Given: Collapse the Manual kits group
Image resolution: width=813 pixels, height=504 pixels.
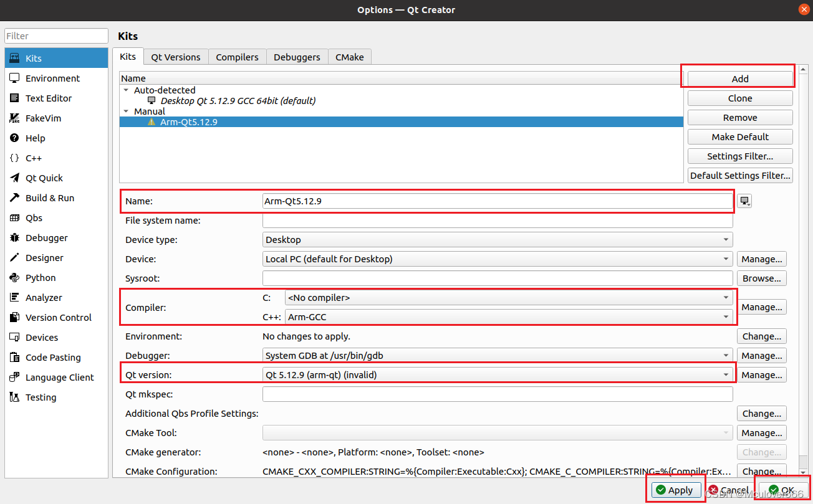Looking at the screenshot, I should pos(126,112).
